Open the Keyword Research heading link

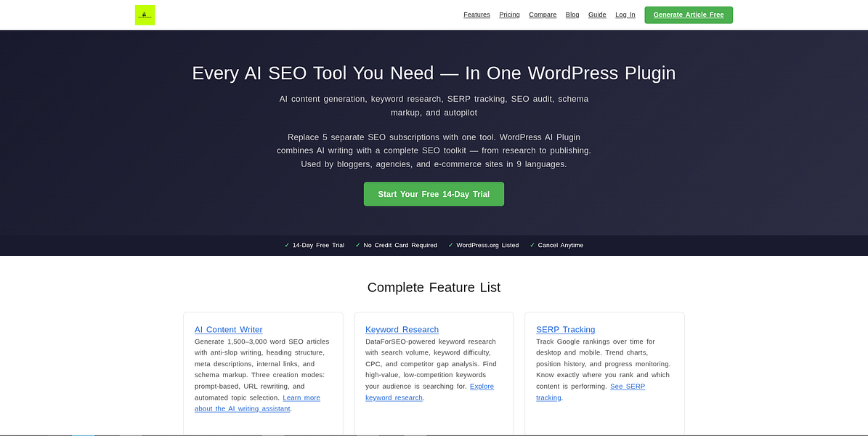point(402,330)
